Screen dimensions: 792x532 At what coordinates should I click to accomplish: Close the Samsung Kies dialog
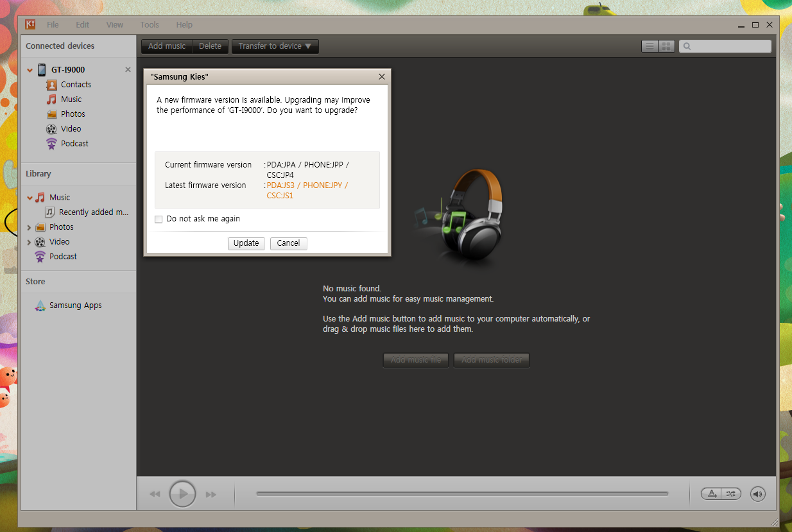point(382,76)
